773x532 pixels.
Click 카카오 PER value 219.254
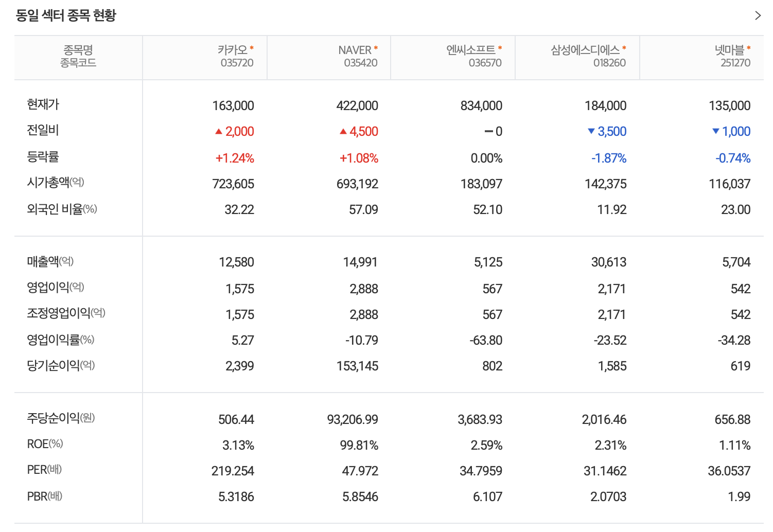point(233,471)
